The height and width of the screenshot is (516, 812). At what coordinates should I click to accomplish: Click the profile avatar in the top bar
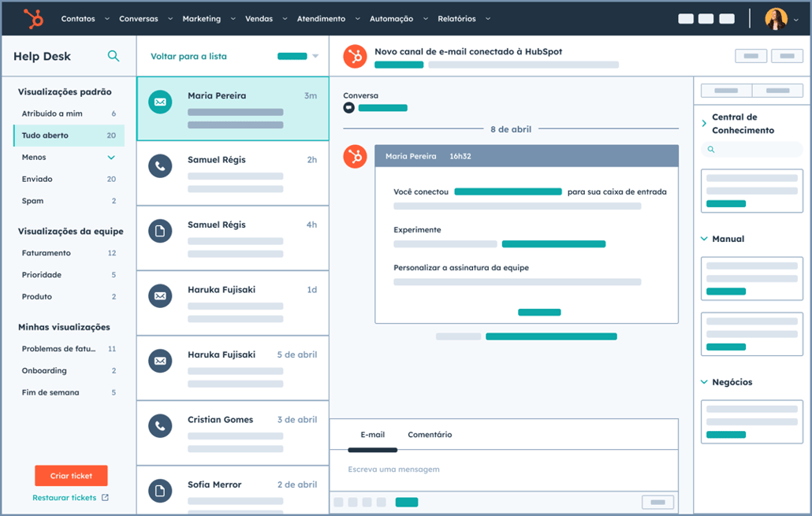pyautogui.click(x=777, y=17)
